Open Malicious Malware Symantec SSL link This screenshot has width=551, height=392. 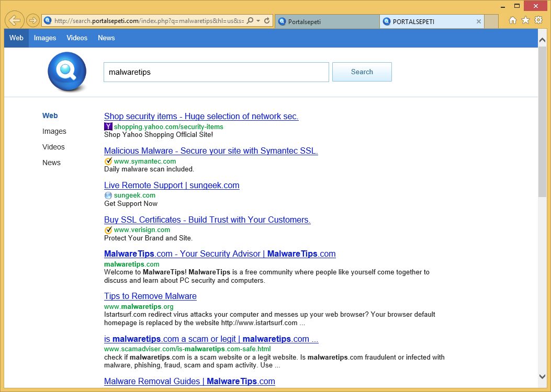211,151
